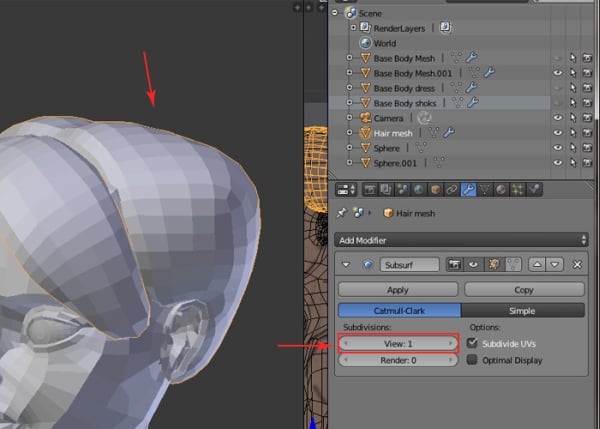The width and height of the screenshot is (600, 429).
Task: Collapse the Subsurf modifier panel
Action: pos(346,264)
